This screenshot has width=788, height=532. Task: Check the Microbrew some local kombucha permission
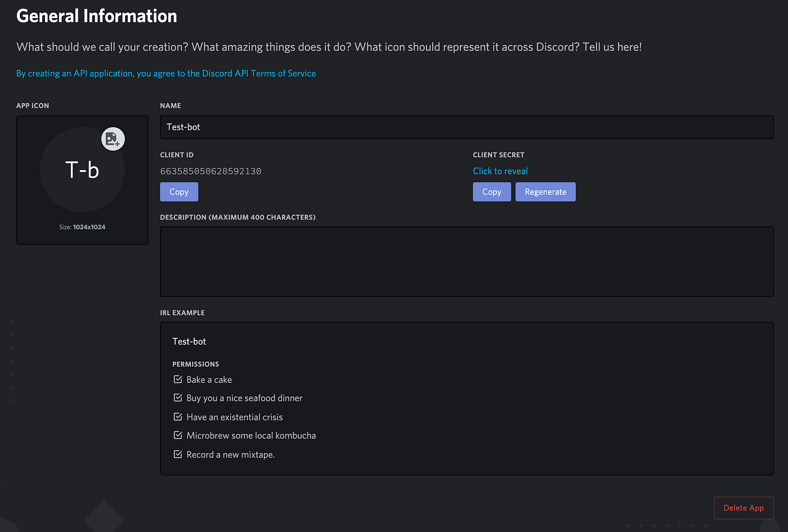pyautogui.click(x=178, y=435)
